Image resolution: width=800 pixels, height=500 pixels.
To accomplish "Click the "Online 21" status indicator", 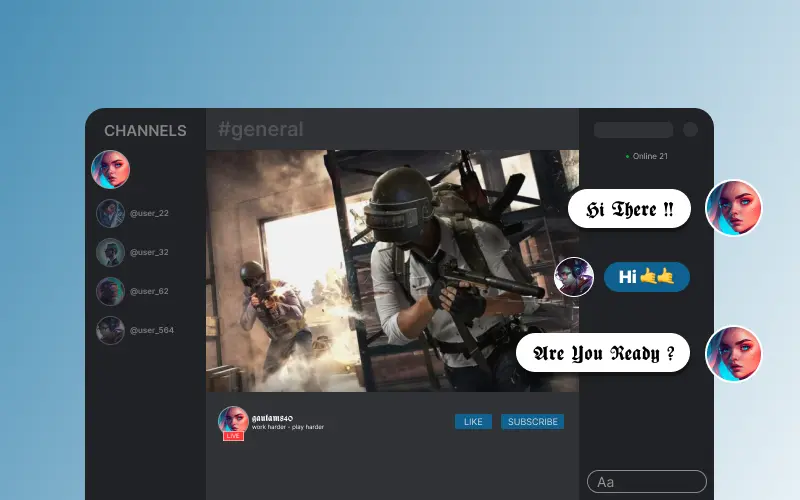I will pyautogui.click(x=647, y=157).
